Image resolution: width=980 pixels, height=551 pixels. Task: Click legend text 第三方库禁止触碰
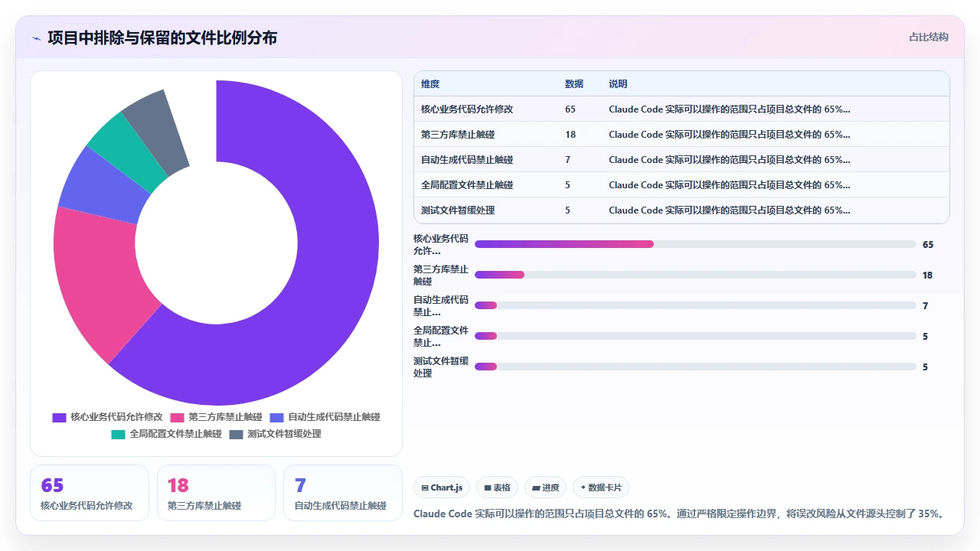pos(225,417)
